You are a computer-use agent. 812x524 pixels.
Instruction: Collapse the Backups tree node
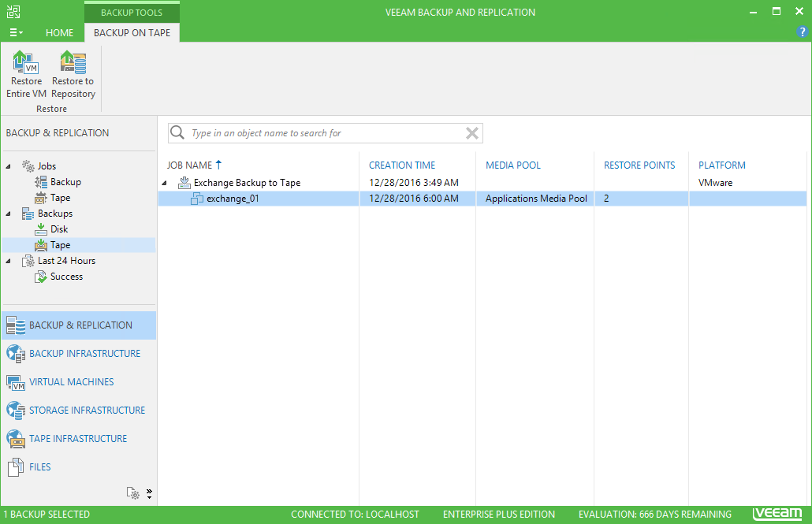point(9,214)
